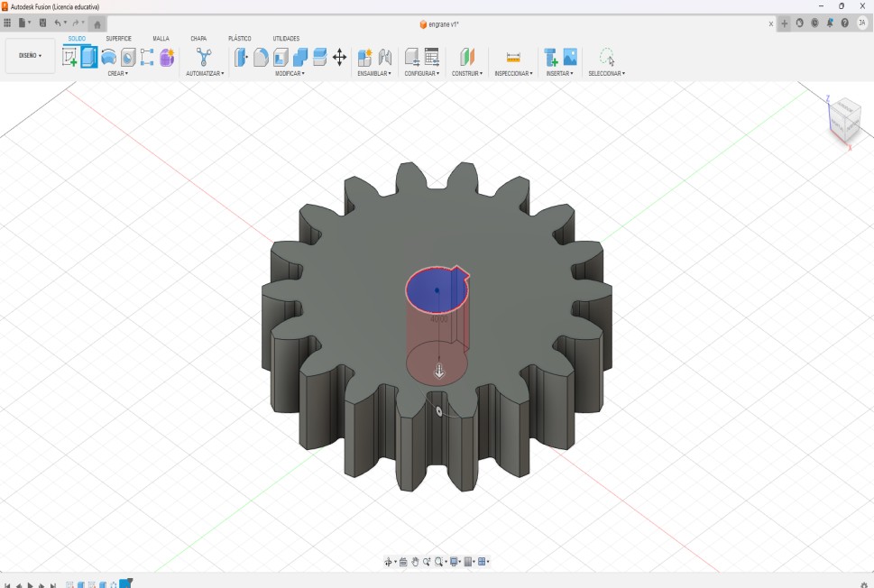Select the Orbit navigation tool
Image resolution: width=874 pixels, height=588 pixels.
pyautogui.click(x=389, y=562)
